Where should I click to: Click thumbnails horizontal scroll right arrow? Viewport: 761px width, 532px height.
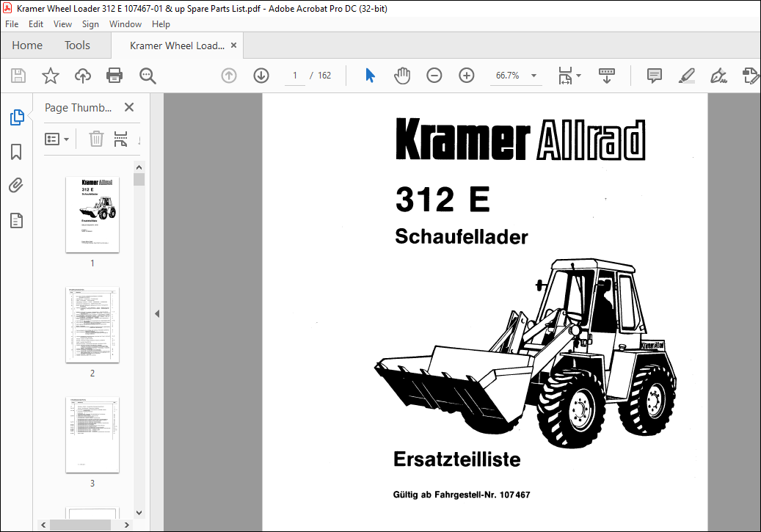click(127, 525)
